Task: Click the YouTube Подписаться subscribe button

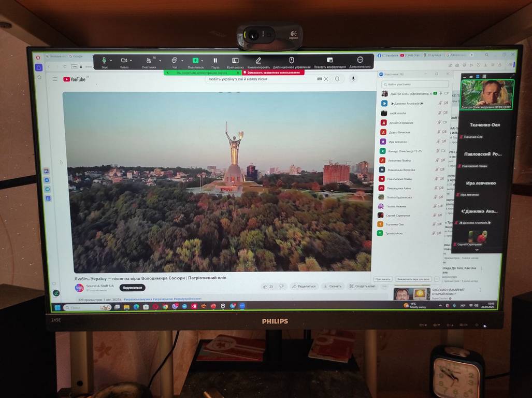Action: coord(132,288)
